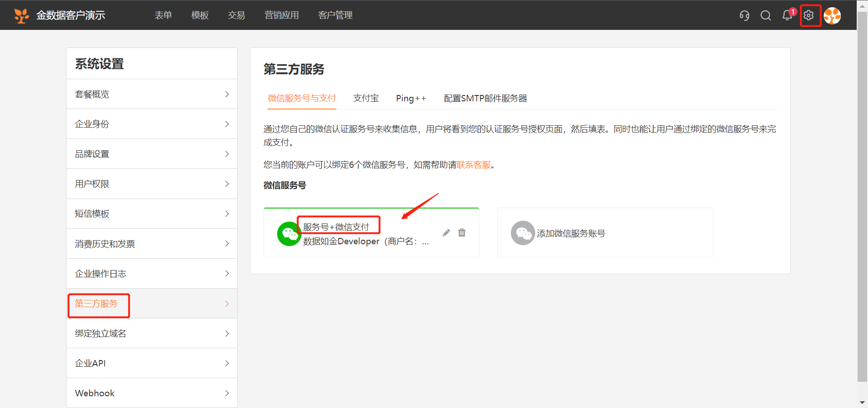Screen dimensions: 868x408
Task: Switch to the Ping++ tab
Action: 411,98
